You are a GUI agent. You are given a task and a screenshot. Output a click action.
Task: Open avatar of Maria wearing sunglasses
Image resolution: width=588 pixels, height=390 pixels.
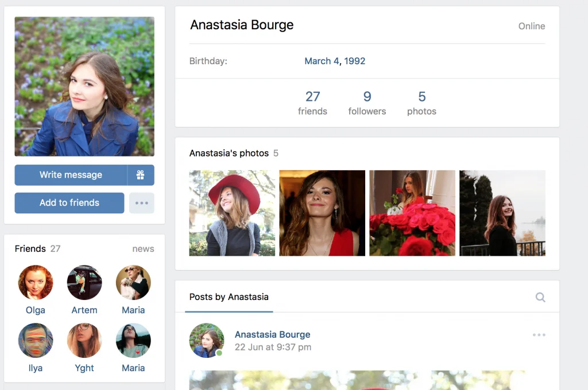[133, 283]
